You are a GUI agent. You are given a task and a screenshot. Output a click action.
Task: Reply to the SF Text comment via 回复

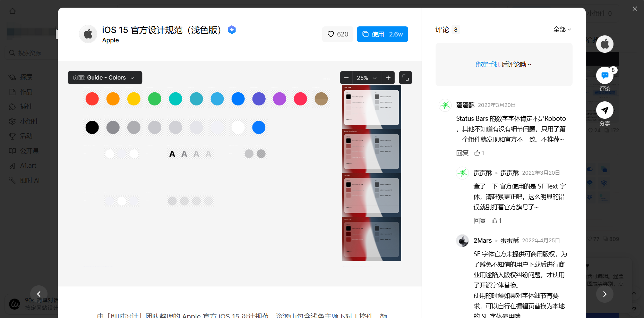480,221
